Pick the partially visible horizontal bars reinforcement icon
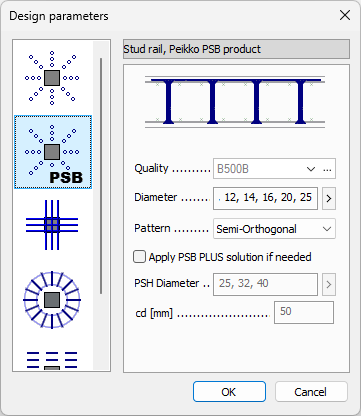Screen dimensions: 361x416 click(52, 360)
